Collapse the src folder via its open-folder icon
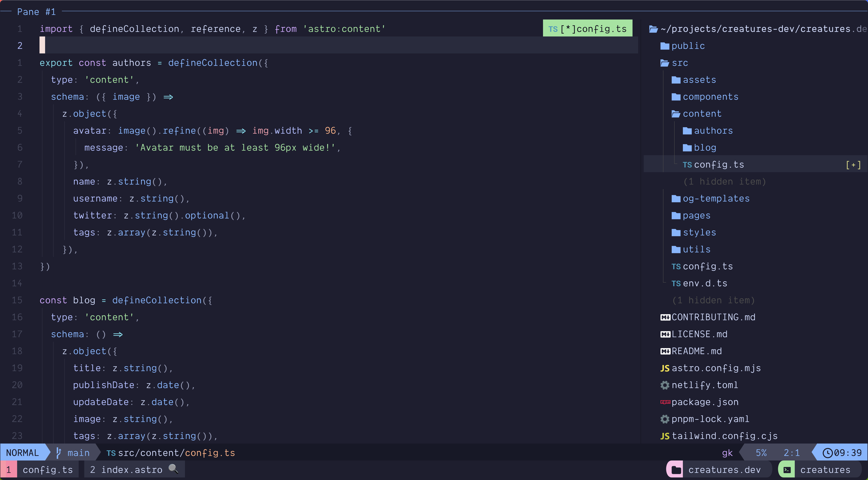This screenshot has width=868, height=480. tap(665, 63)
